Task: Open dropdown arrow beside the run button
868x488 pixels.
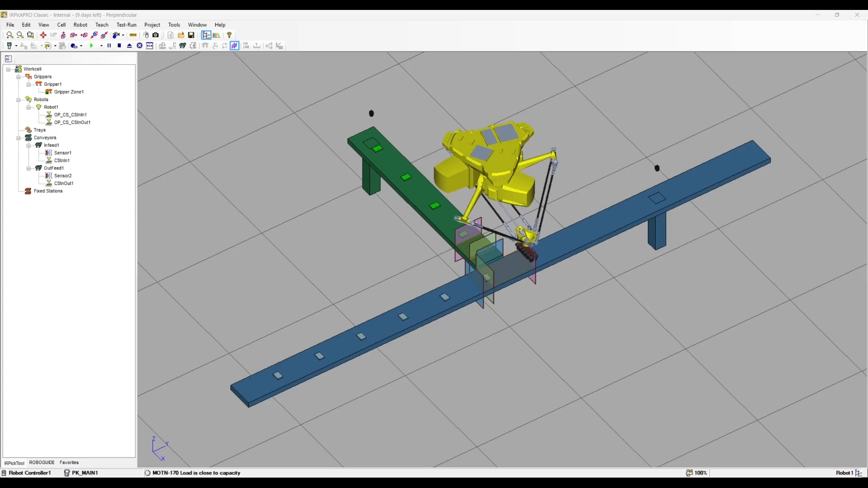Action: point(101,46)
